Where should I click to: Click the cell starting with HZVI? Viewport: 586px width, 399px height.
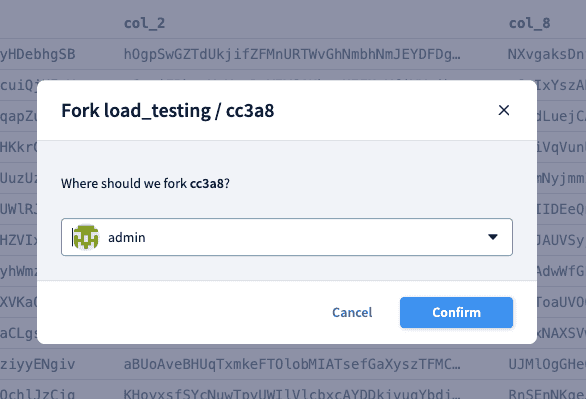tap(18, 240)
